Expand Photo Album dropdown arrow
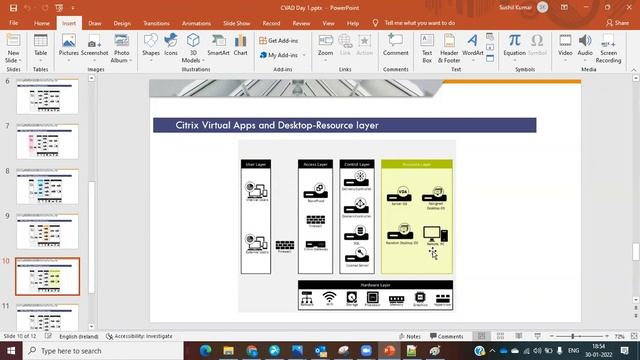The image size is (640, 360). pos(131,60)
